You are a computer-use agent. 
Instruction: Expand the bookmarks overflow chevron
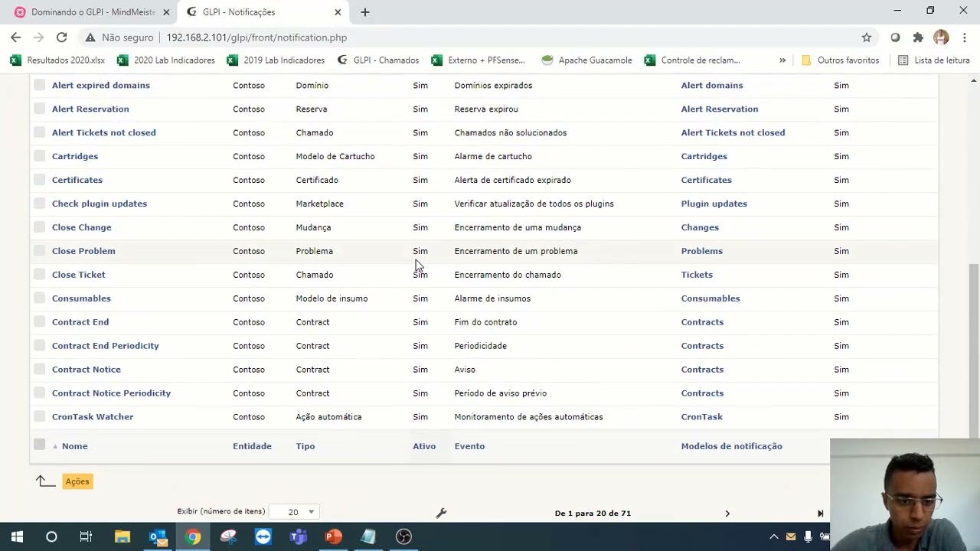pyautogui.click(x=782, y=60)
